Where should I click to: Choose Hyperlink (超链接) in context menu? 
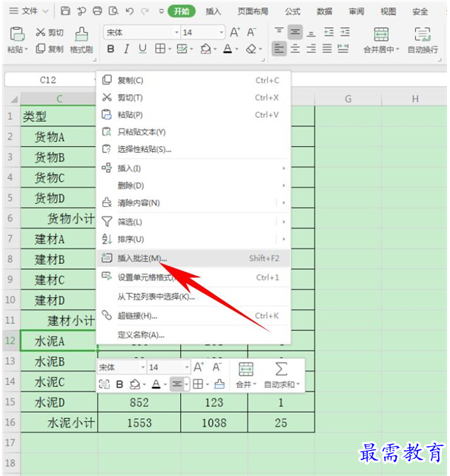click(193, 316)
